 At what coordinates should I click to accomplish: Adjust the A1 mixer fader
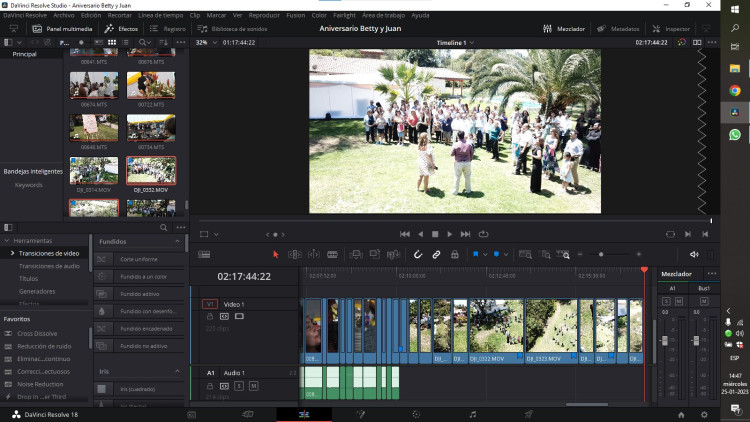[664, 341]
